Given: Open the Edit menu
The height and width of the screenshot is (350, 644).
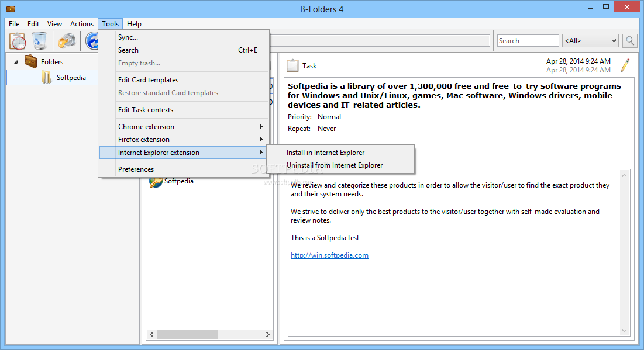Looking at the screenshot, I should [x=33, y=24].
